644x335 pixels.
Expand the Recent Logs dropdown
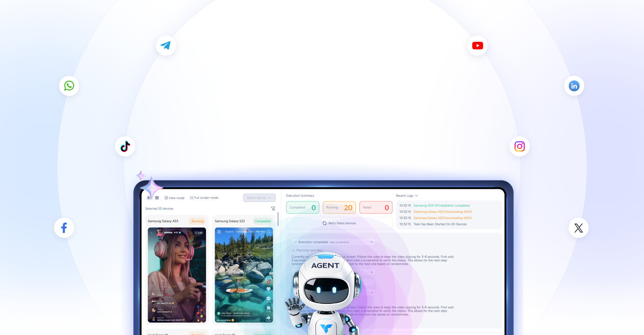(x=407, y=196)
